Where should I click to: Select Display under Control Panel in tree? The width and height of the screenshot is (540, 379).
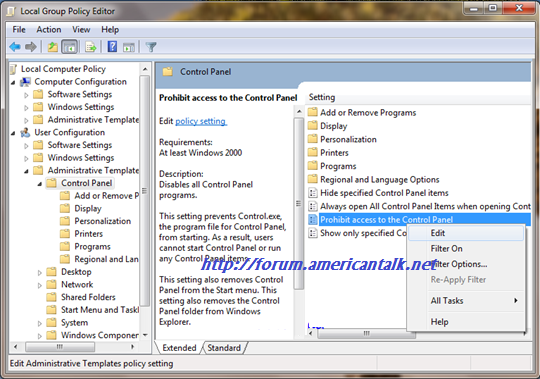(88, 208)
